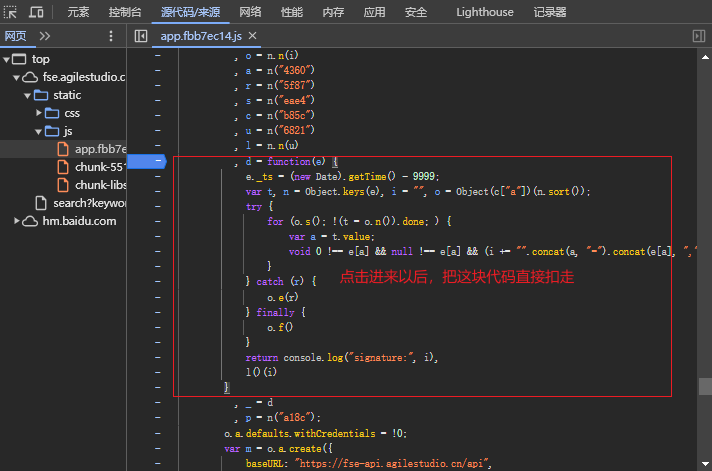Add breakpoint at the e._ts line gutter
Viewport: 712px width, 471px height.
coord(158,176)
